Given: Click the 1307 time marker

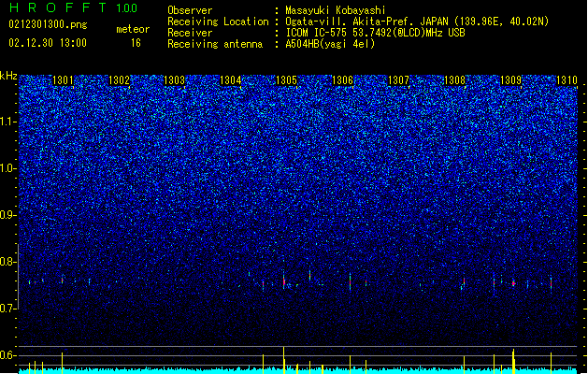Looking at the screenshot, I should (398, 80).
